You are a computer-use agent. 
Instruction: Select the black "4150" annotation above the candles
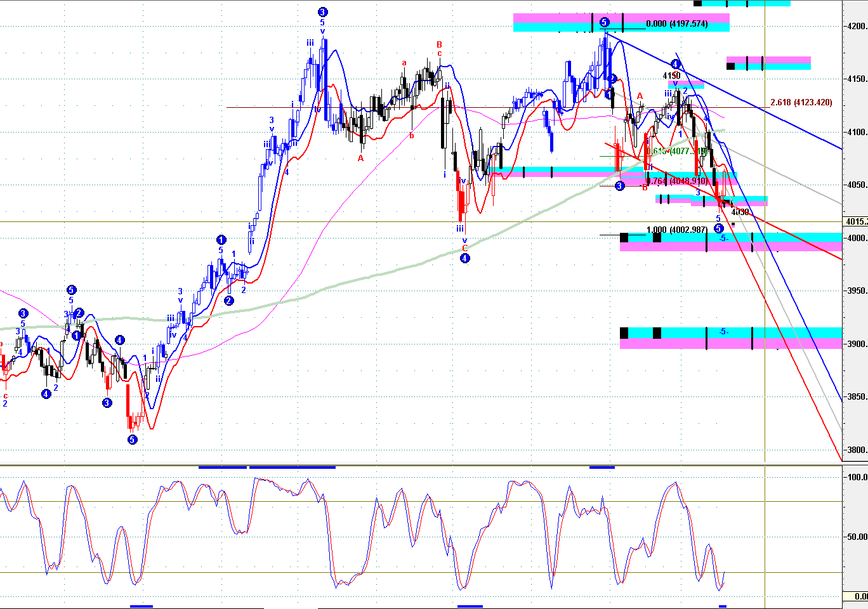coord(671,76)
